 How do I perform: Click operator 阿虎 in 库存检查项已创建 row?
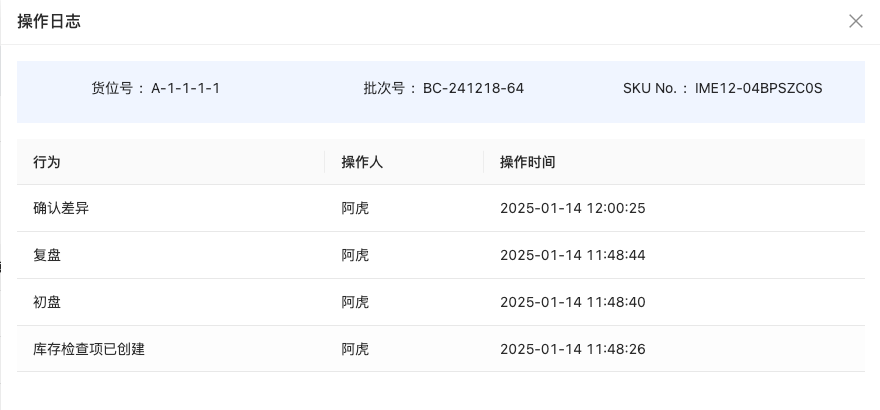355,349
